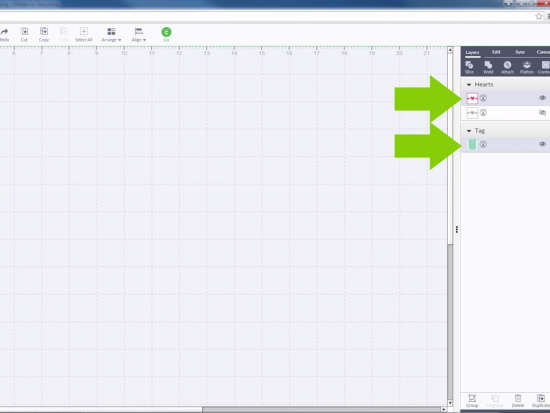The image size is (550, 413).
Task: Click scissors cut icon on Tag layer
Action: [483, 144]
